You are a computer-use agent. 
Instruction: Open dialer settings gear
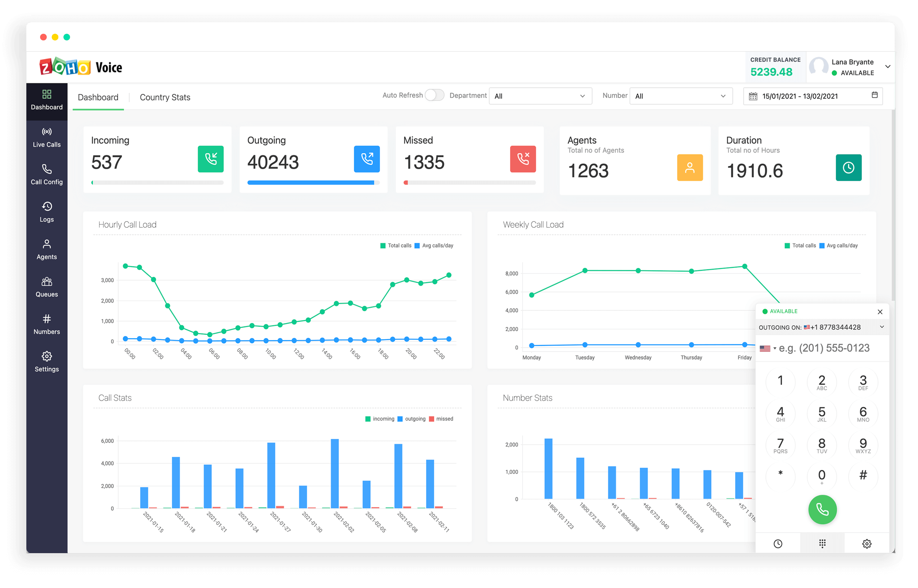click(x=867, y=543)
